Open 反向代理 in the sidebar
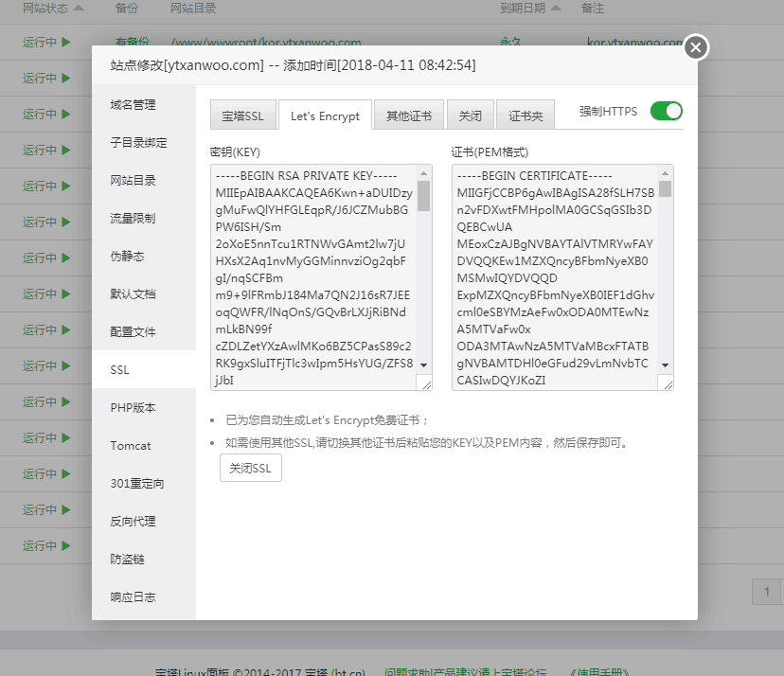Screen dimensions: 784x676 (x=133, y=522)
